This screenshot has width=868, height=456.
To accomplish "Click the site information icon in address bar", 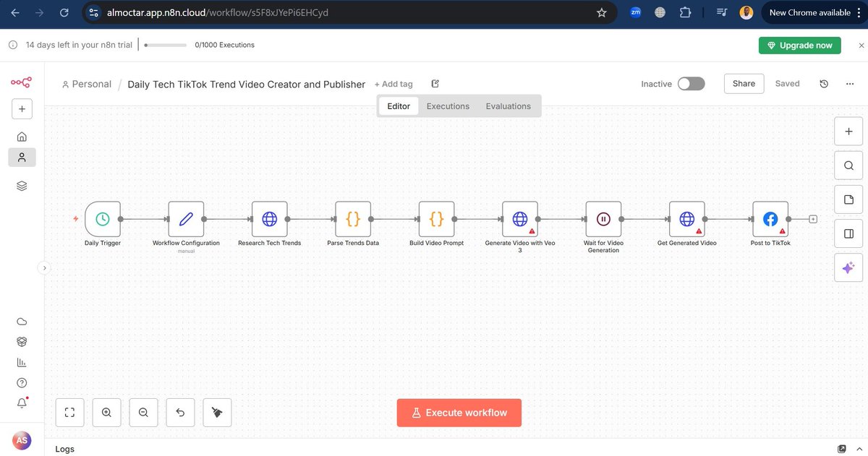I will tap(94, 12).
